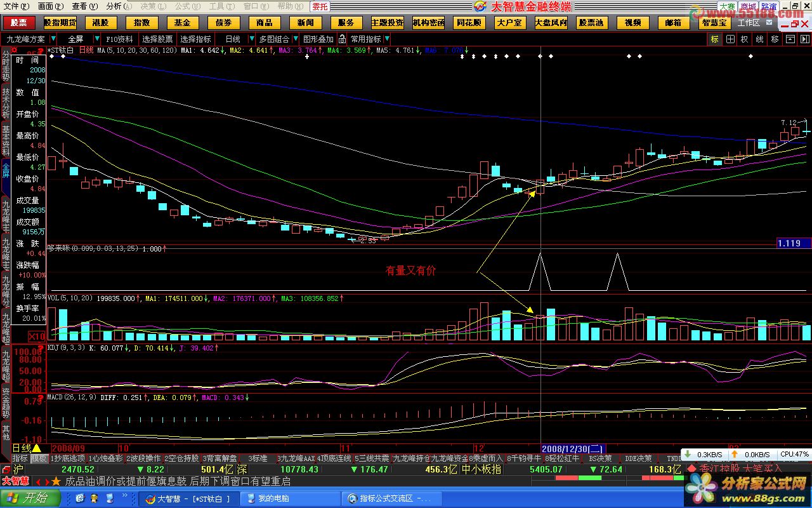Toggle the 权 adjustment button
Image resolution: width=812 pixels, height=508 pixels.
[745, 39]
